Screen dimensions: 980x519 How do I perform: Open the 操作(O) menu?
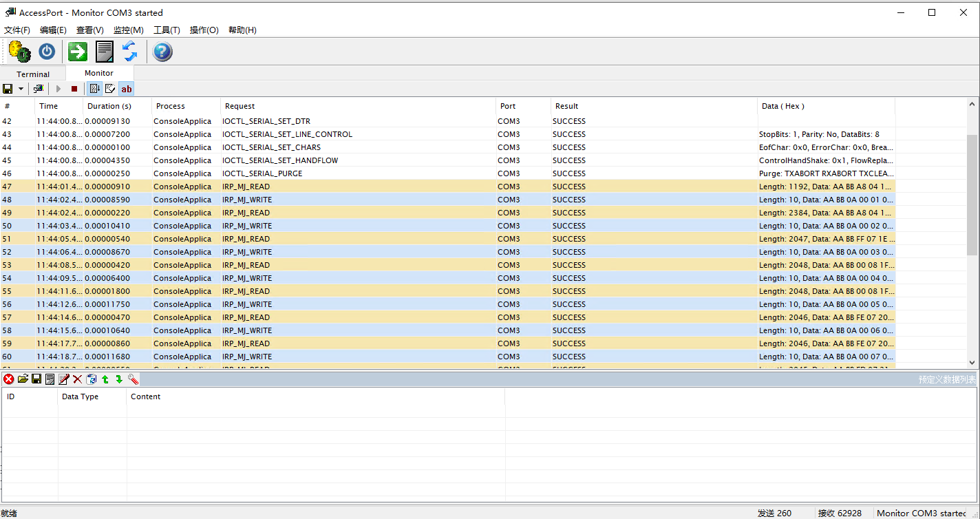pyautogui.click(x=204, y=30)
